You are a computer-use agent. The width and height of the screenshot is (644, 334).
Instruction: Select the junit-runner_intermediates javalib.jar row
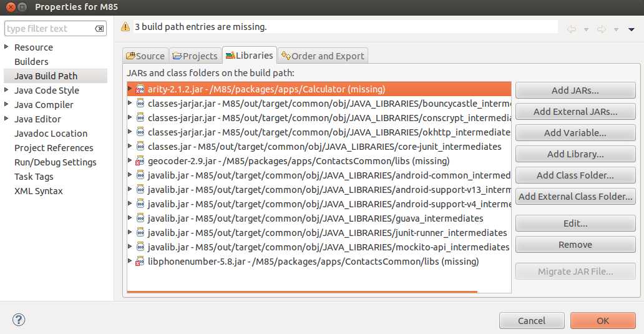[x=319, y=232]
